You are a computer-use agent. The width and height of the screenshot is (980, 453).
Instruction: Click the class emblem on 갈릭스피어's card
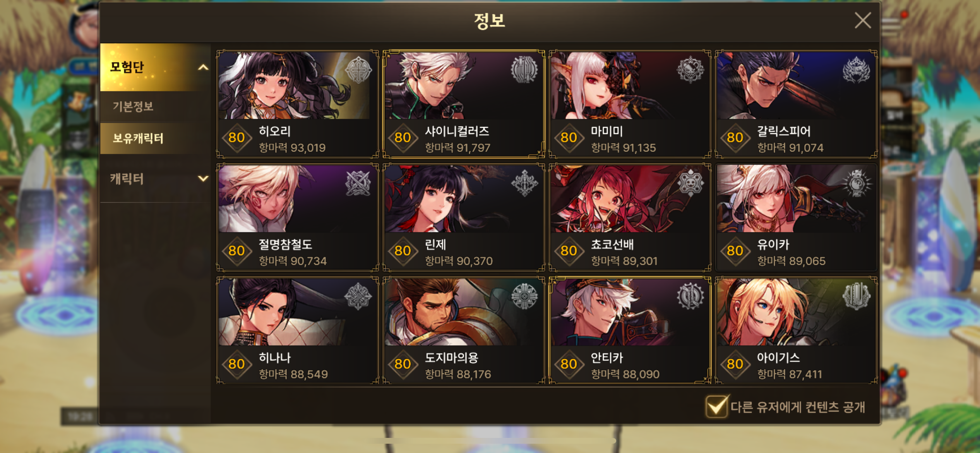click(856, 70)
